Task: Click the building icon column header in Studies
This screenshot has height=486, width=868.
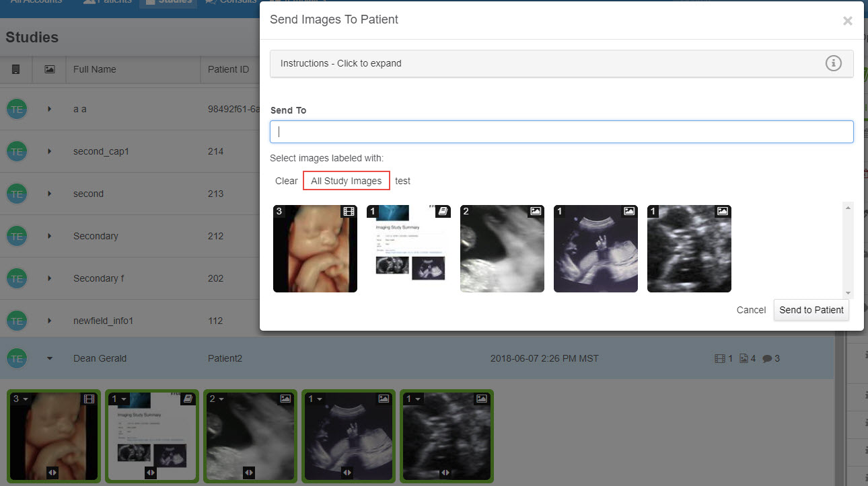Action: (17, 69)
